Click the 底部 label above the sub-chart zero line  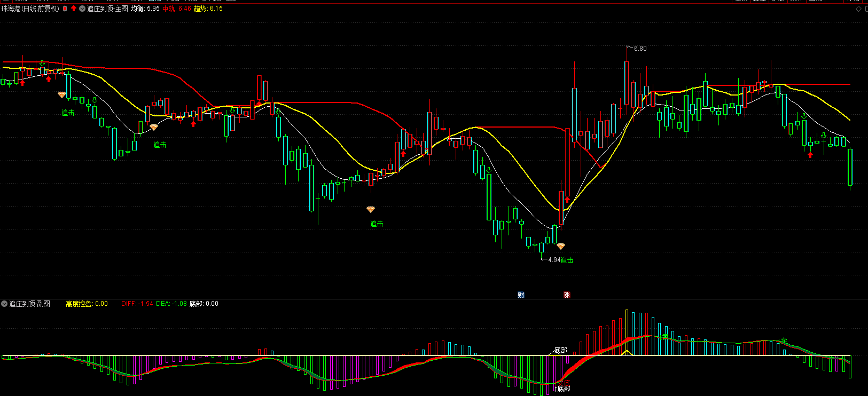click(x=560, y=350)
